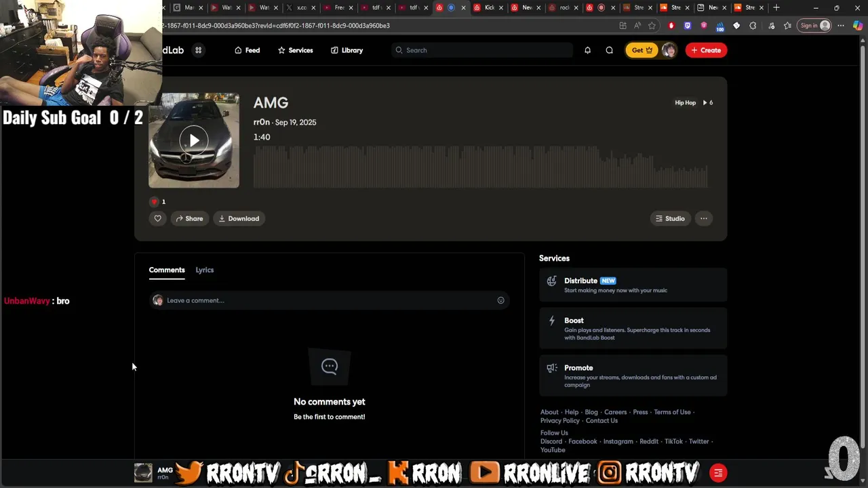Image resolution: width=868 pixels, height=488 pixels.
Task: Open the Reddit footer link
Action: pos(649,441)
